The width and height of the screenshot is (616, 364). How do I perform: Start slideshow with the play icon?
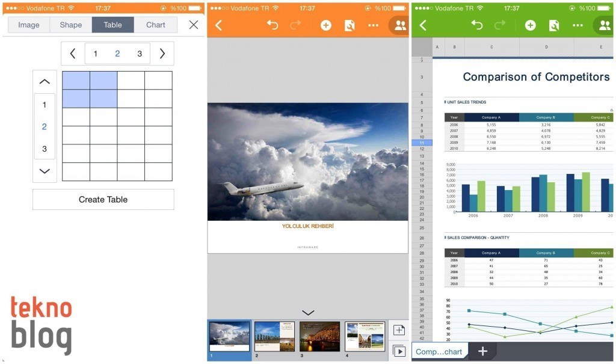398,351
